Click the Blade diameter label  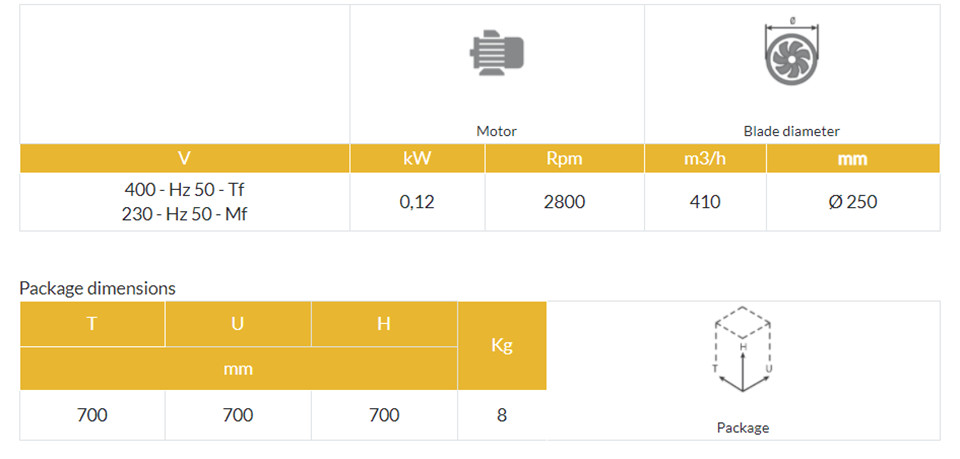pos(792,131)
